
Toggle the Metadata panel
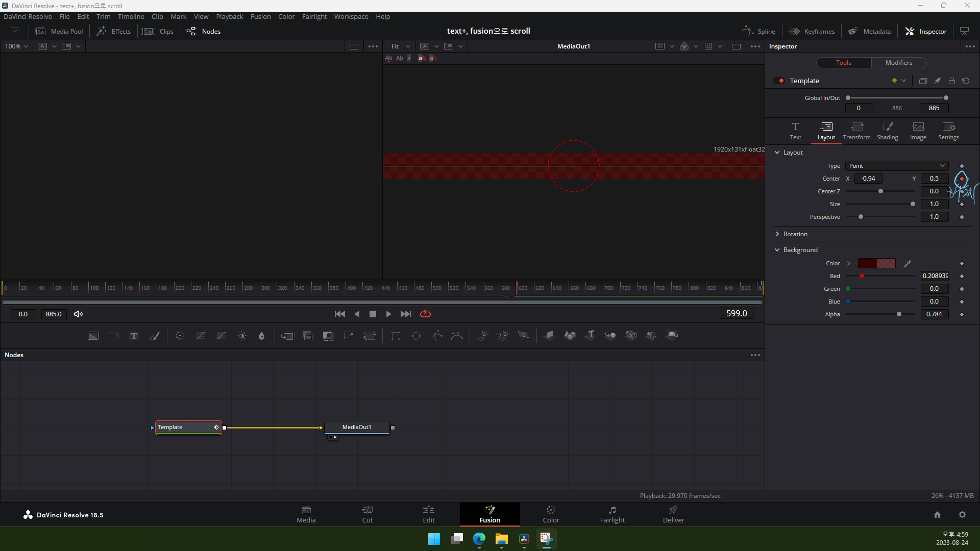(x=870, y=31)
